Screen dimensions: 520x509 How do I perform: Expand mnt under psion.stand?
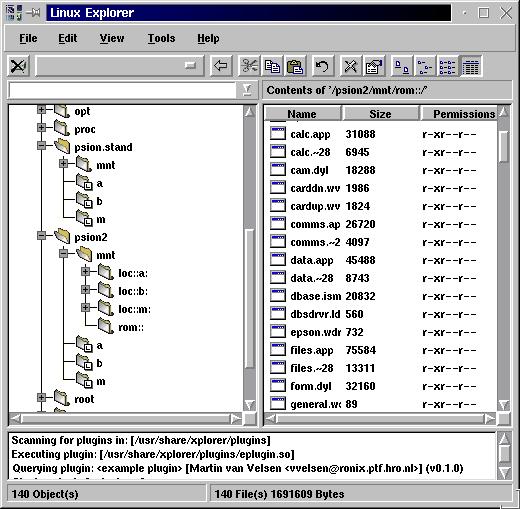[x=63, y=163]
